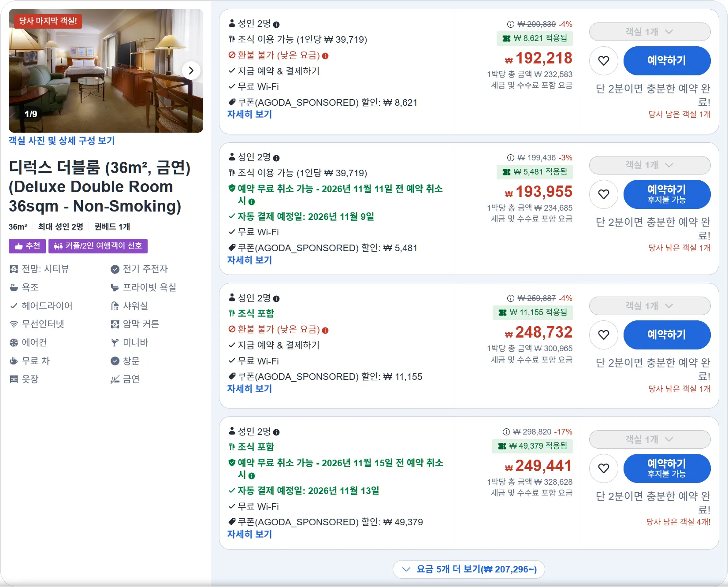Book the ₩249,441 free-cancellation rate
Image resolution: width=728 pixels, height=587 pixels.
[667, 468]
